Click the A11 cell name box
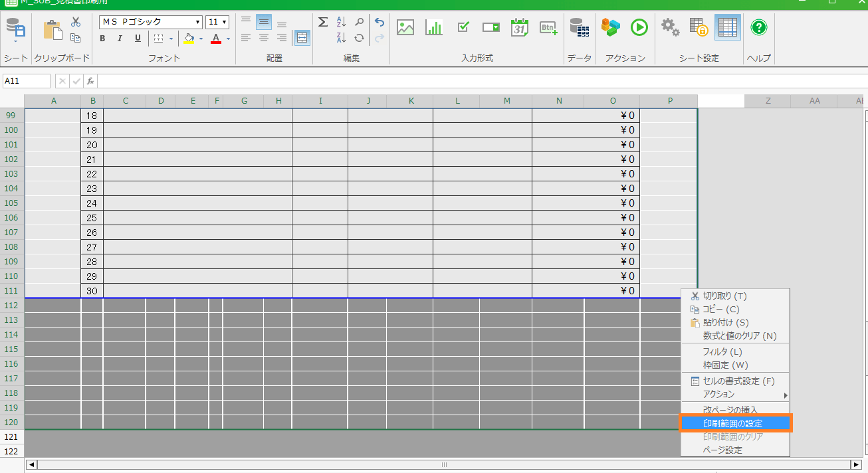 click(27, 81)
